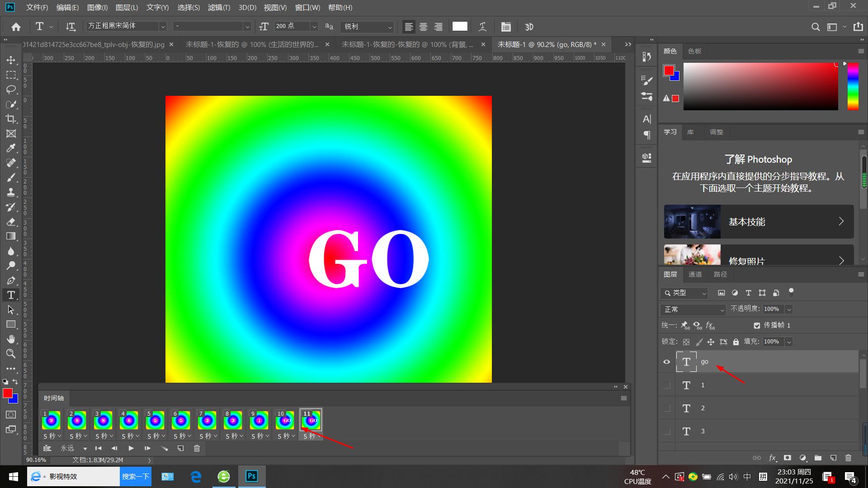
Task: Open the font family dropdown
Action: click(163, 27)
